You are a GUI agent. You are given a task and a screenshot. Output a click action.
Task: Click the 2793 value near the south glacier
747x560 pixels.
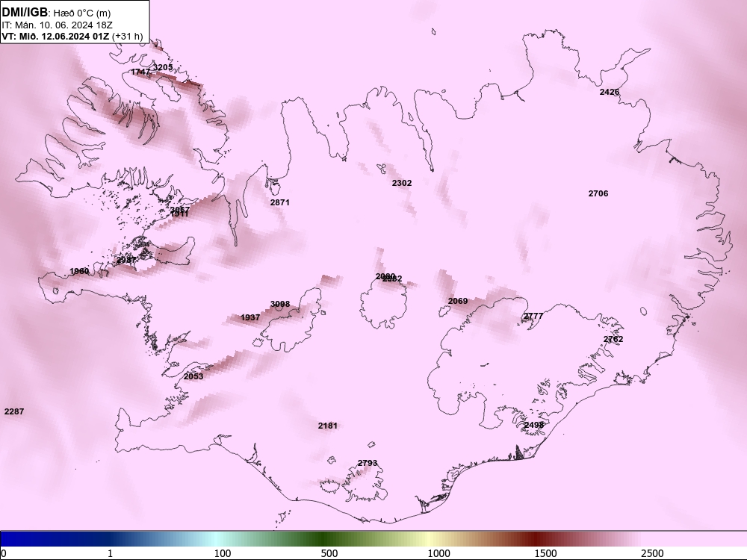(x=368, y=463)
